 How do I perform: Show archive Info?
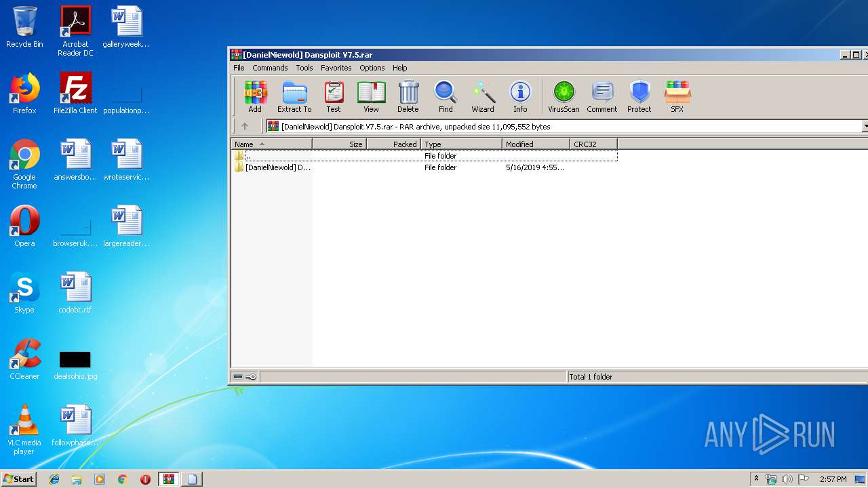pyautogui.click(x=520, y=97)
